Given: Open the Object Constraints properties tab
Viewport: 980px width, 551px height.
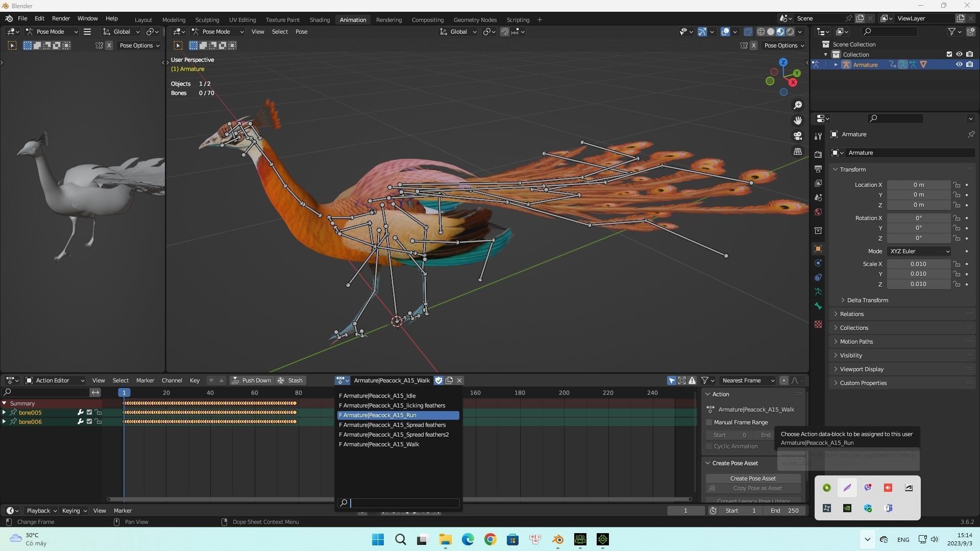Looking at the screenshot, I should coord(818,277).
